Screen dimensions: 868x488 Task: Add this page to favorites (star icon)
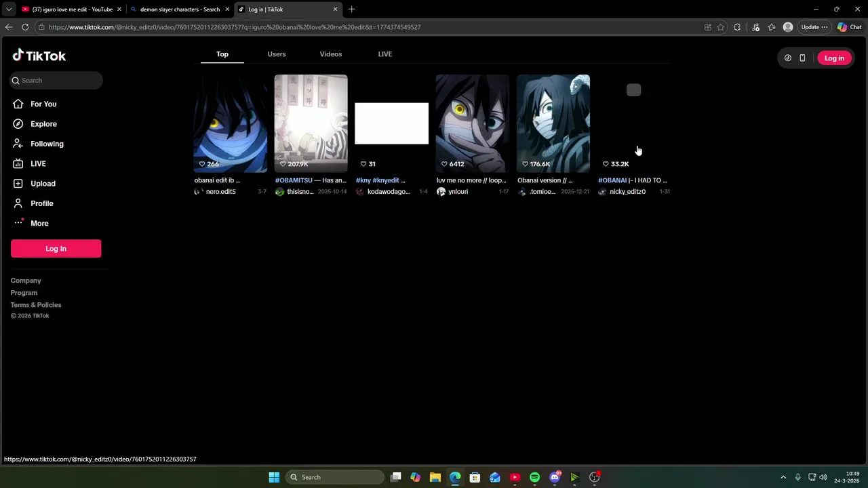(720, 27)
